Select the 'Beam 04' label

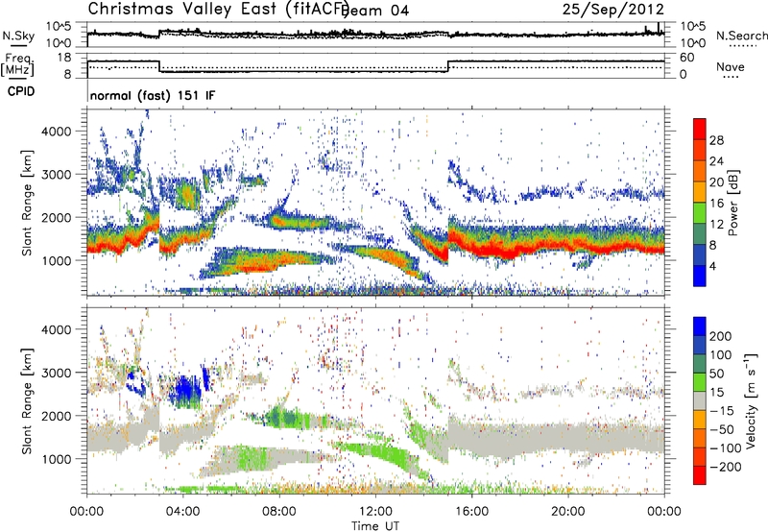coord(377,11)
